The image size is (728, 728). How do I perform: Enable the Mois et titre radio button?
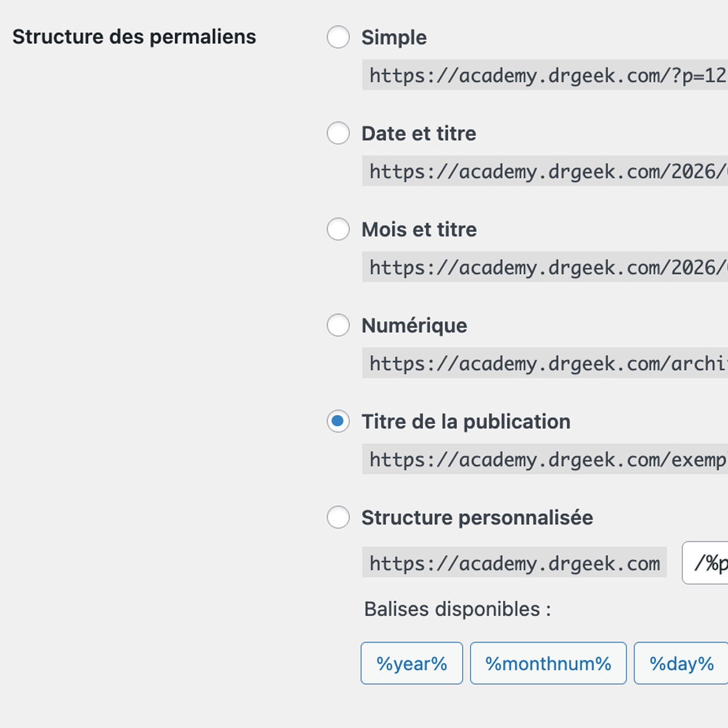coord(338,229)
